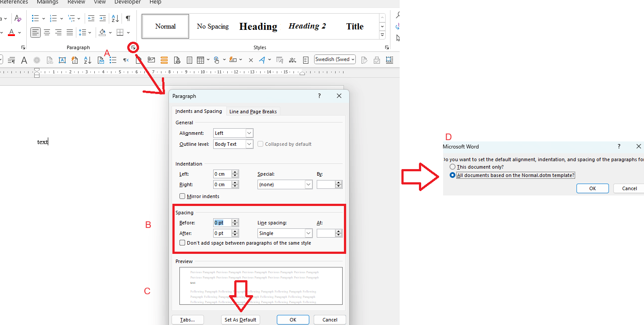Click the X icon in lower toolbar
The height and width of the screenshot is (325, 644).
click(x=251, y=60)
